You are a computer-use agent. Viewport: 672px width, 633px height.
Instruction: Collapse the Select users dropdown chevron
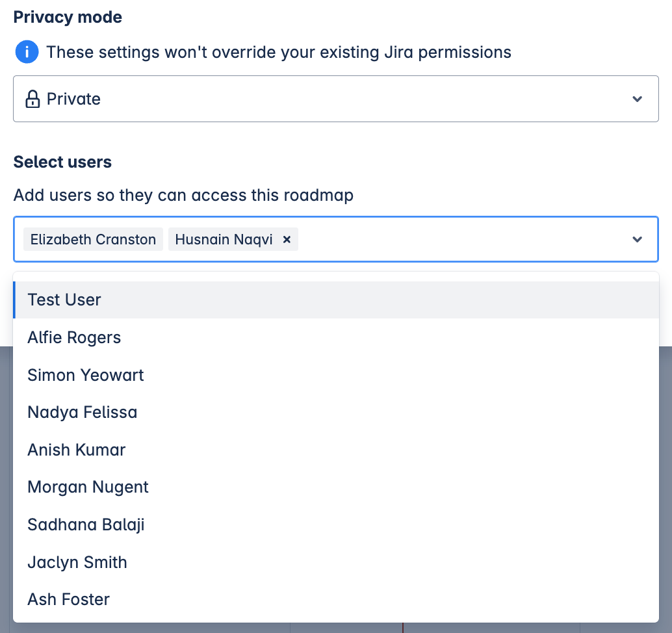click(x=637, y=239)
